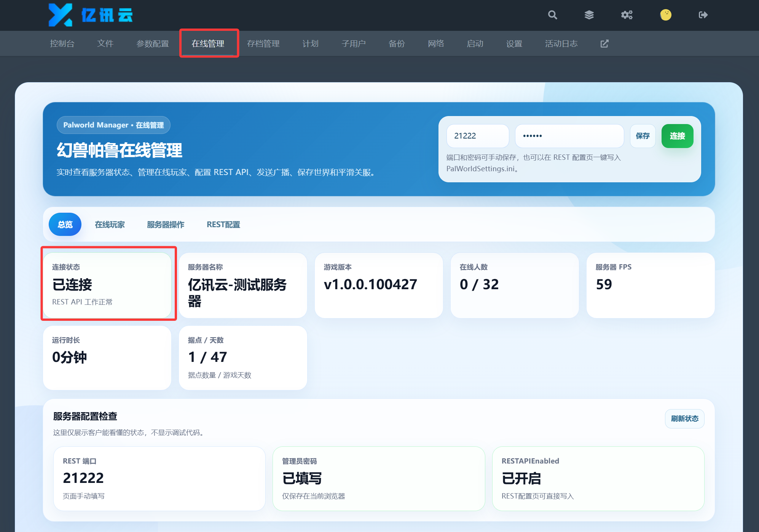Open the 活动日志 nav tab
The image size is (759, 532).
tap(561, 44)
